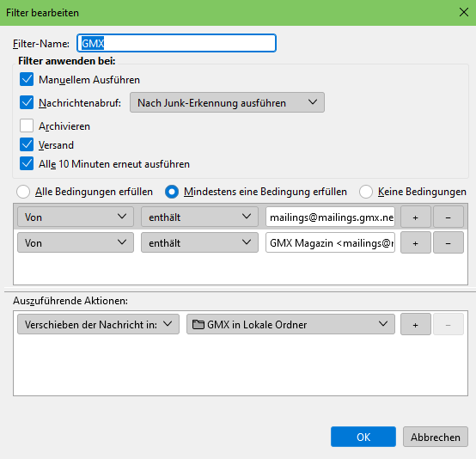The width and height of the screenshot is (476, 459).
Task: Add another action with the plus button
Action: click(x=416, y=324)
